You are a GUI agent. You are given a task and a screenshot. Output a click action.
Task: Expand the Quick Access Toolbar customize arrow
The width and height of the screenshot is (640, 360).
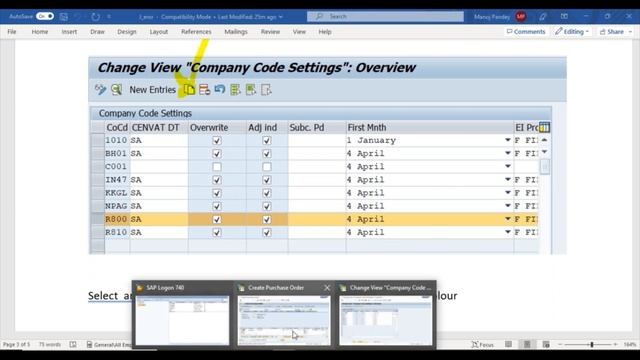109,17
